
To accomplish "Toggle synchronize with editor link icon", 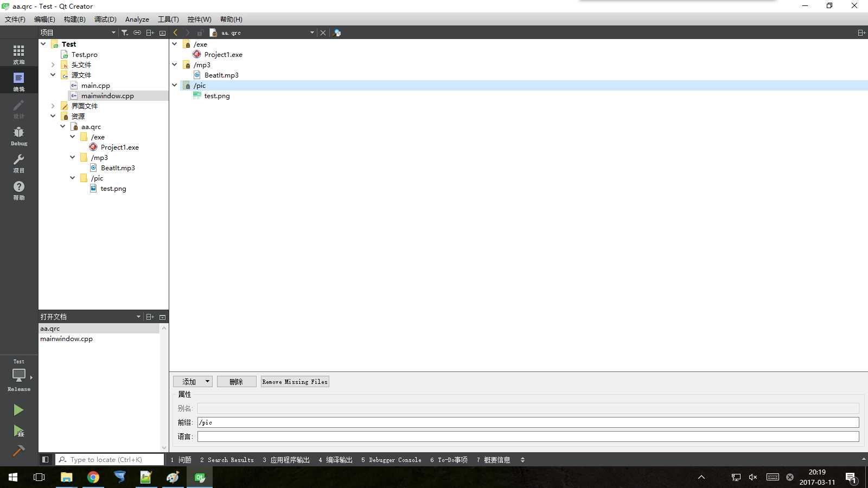I will point(137,33).
